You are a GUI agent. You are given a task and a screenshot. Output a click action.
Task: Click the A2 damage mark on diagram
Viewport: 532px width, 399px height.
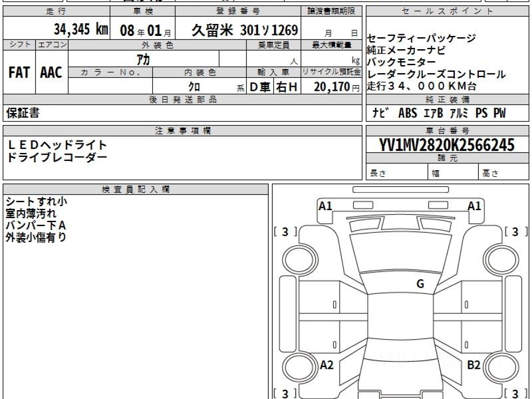326,365
